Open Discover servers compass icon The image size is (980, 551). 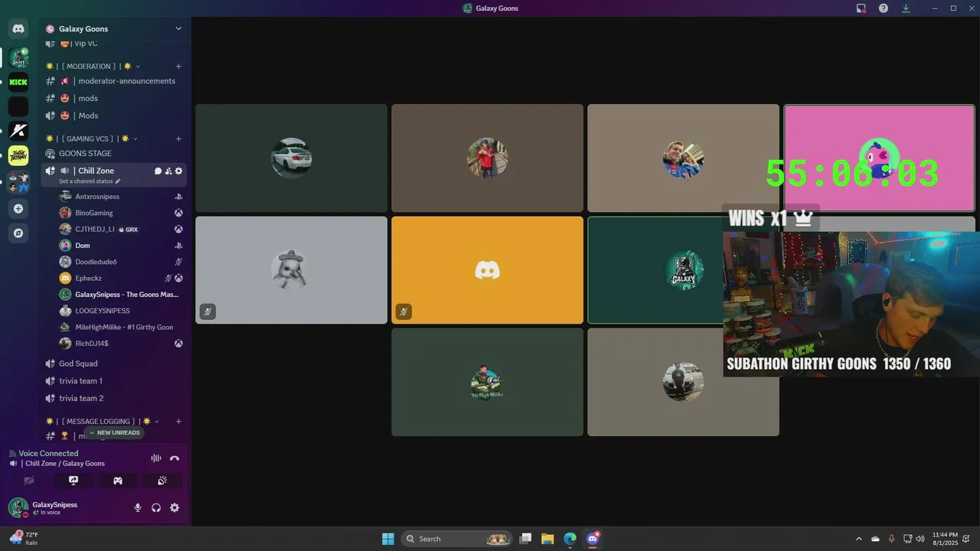[18, 233]
